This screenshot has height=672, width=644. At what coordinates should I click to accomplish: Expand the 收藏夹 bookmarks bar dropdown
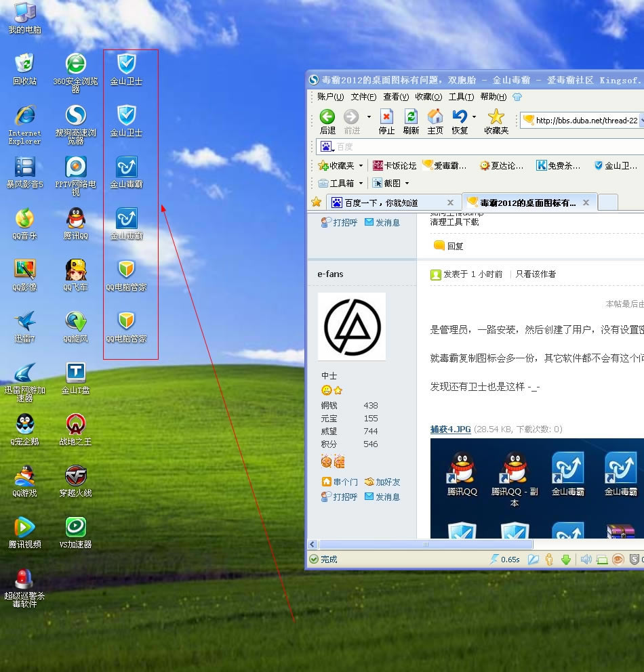coord(361,165)
